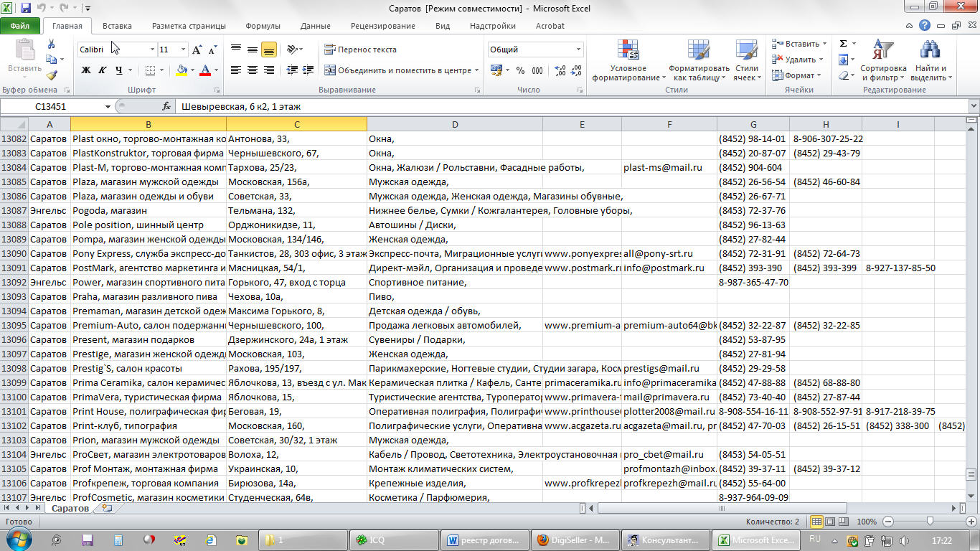This screenshot has height=551, width=980.
Task: Select column D header
Action: point(455,124)
